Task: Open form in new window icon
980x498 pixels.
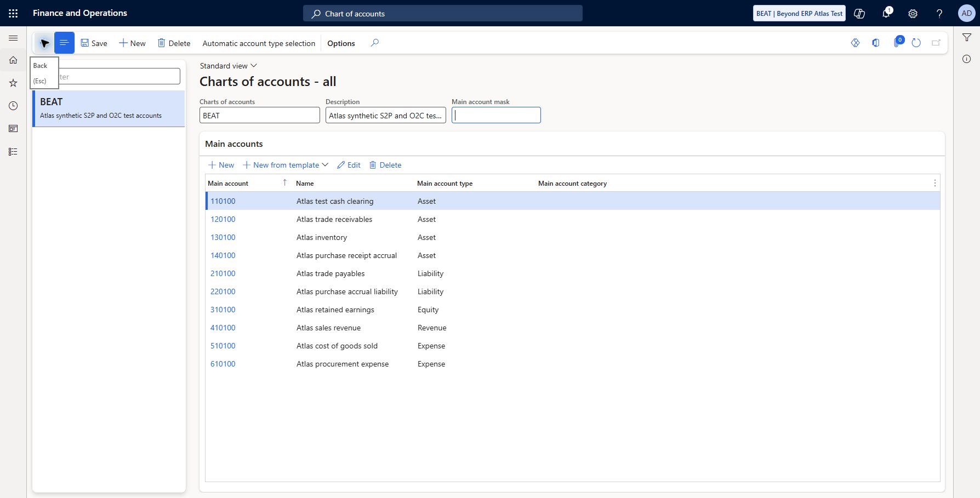Action: point(936,43)
